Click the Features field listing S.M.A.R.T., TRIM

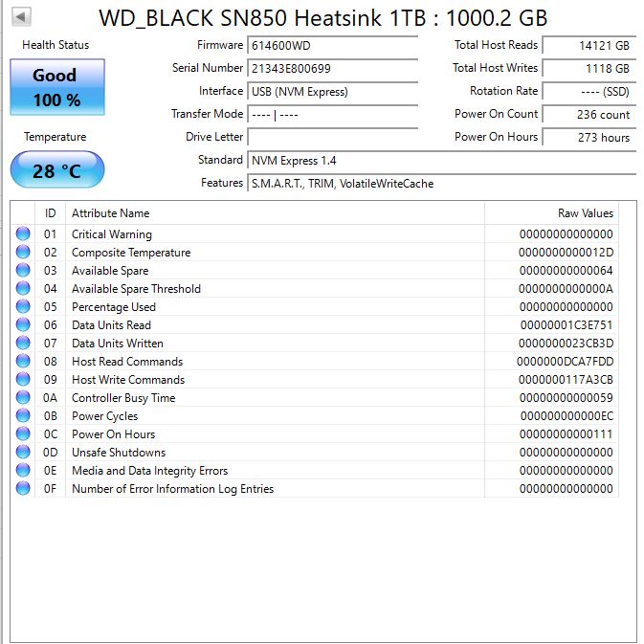coord(441,183)
